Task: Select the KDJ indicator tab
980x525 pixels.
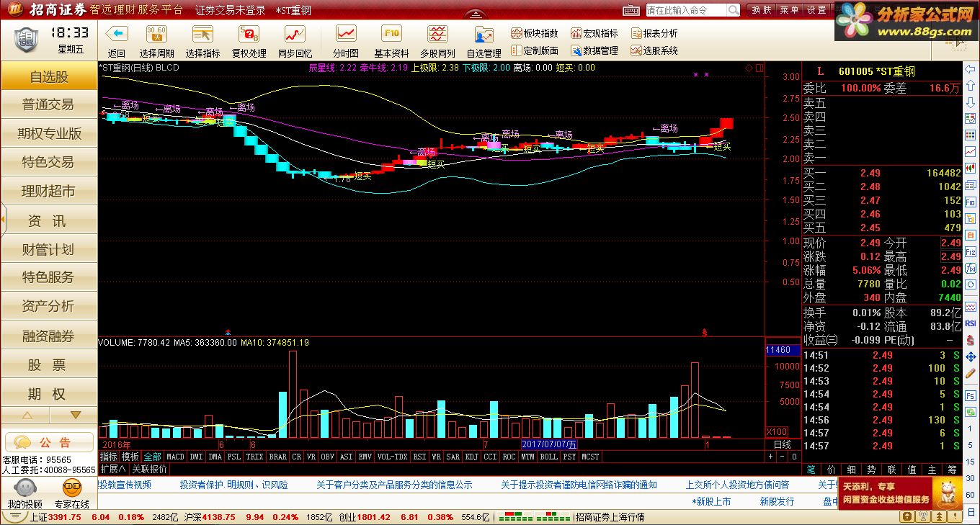Action: pos(471,457)
